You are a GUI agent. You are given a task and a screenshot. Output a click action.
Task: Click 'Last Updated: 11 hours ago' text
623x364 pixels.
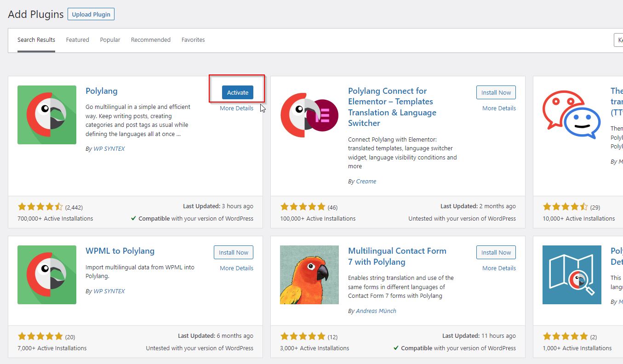[x=479, y=336]
